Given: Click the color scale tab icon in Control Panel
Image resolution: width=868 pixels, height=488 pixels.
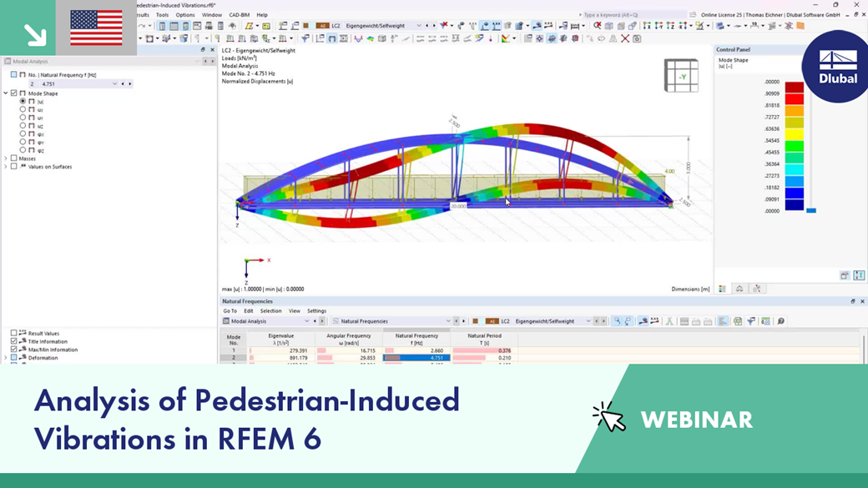Looking at the screenshot, I should pyautogui.click(x=723, y=289).
